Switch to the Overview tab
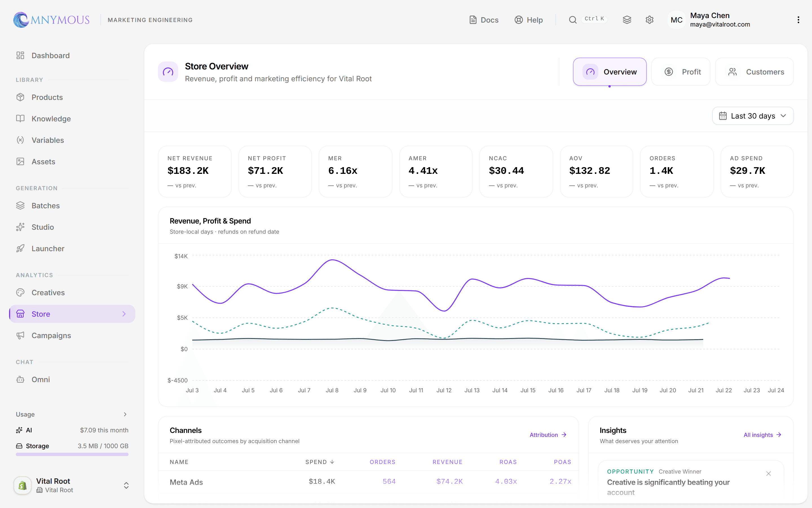This screenshot has width=812, height=508. tap(609, 72)
